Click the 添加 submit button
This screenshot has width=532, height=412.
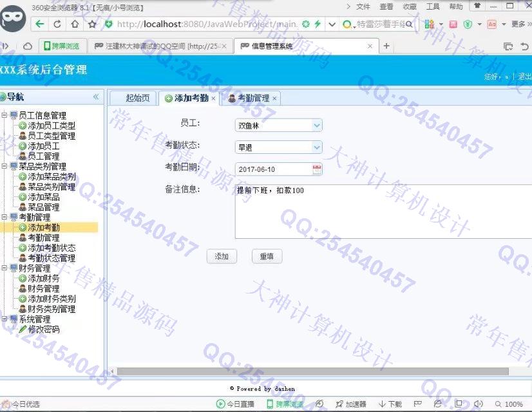point(222,256)
